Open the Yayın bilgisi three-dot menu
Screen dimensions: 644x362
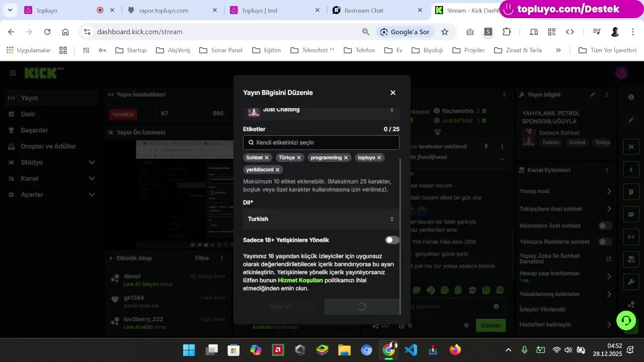[607, 95]
